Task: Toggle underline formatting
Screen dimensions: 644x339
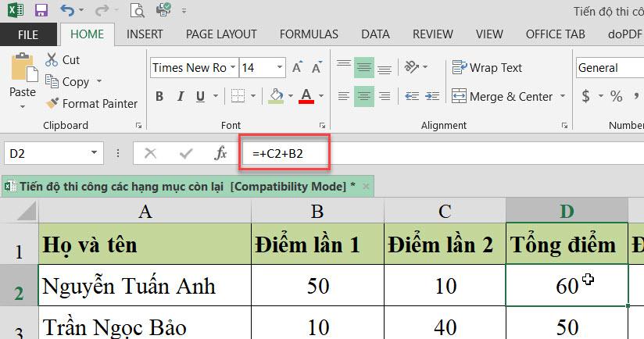Action: pos(200,96)
